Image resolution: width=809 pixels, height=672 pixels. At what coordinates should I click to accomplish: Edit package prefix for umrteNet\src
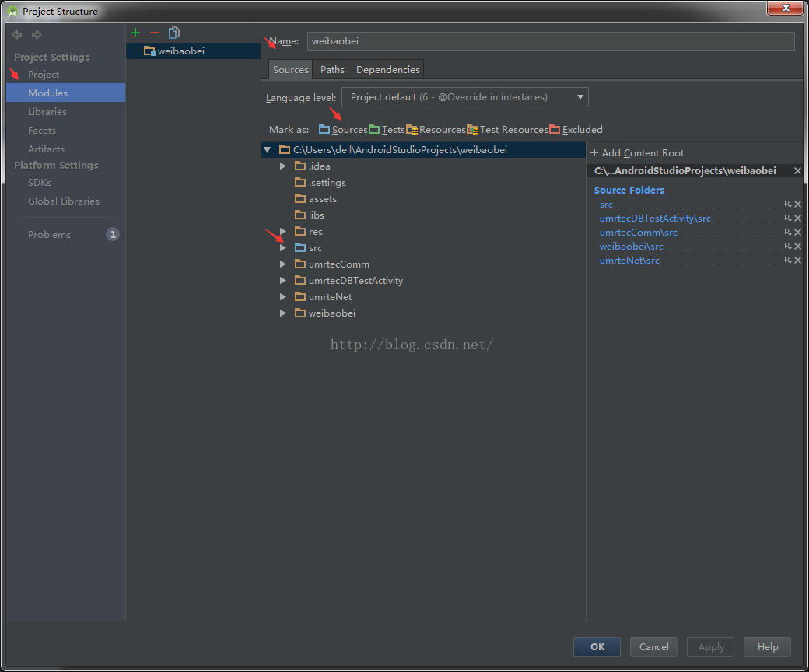788,260
